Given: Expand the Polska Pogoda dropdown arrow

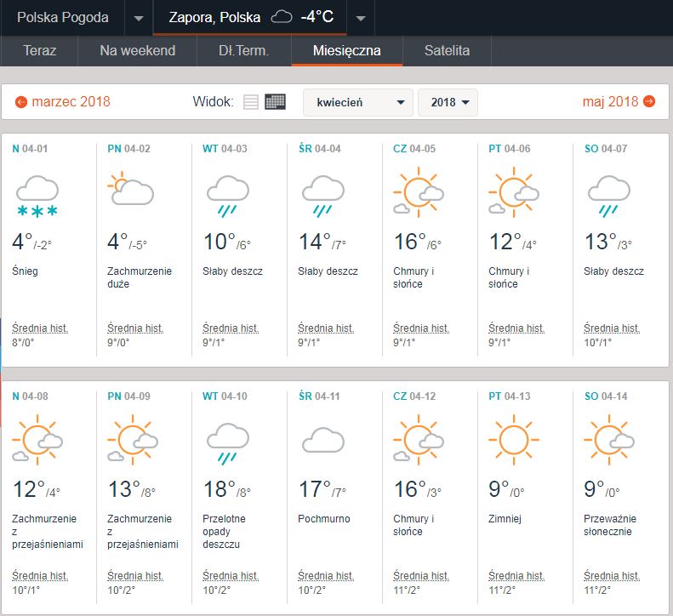Looking at the screenshot, I should tap(139, 18).
